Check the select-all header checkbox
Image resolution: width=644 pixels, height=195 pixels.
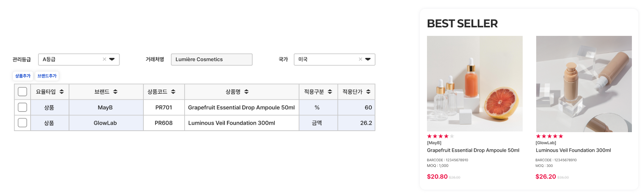(22, 92)
